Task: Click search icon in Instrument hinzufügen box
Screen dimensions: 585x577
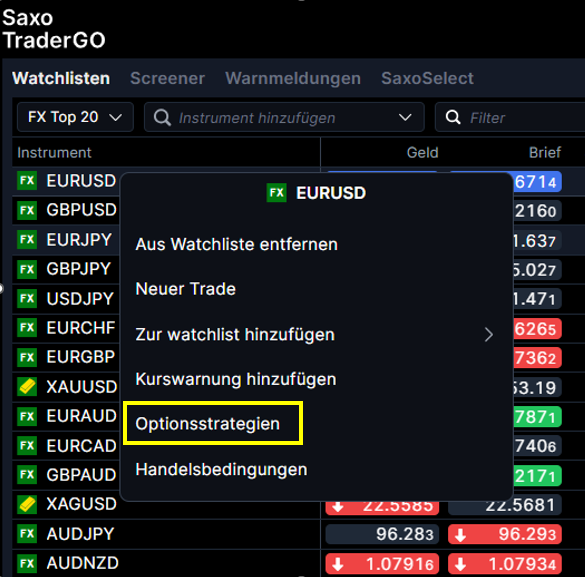Action: point(162,117)
